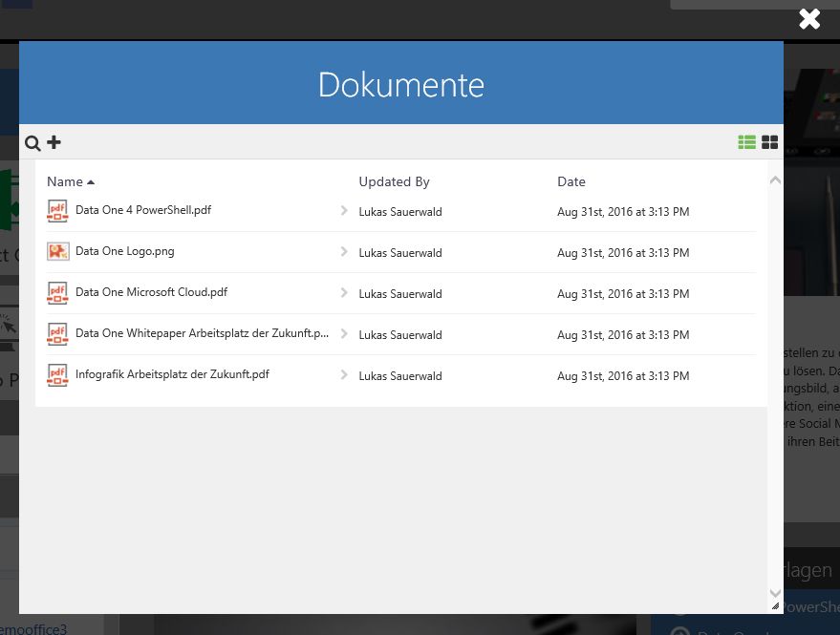Click scrollbar down arrow in document list
The image size is (840, 635).
coord(775,593)
